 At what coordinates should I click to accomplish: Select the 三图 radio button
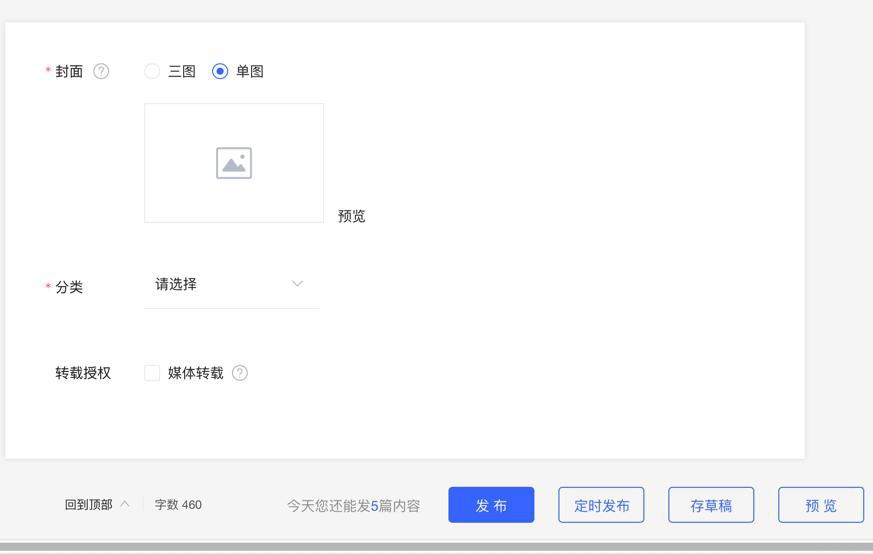point(152,71)
